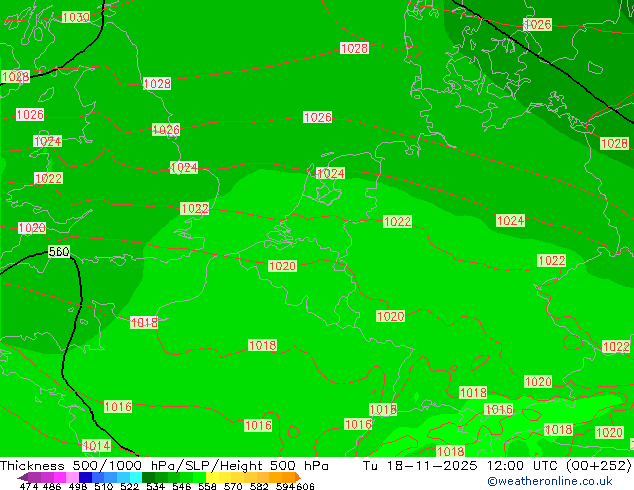
Task: Click the legend value 534
Action: (x=156, y=486)
